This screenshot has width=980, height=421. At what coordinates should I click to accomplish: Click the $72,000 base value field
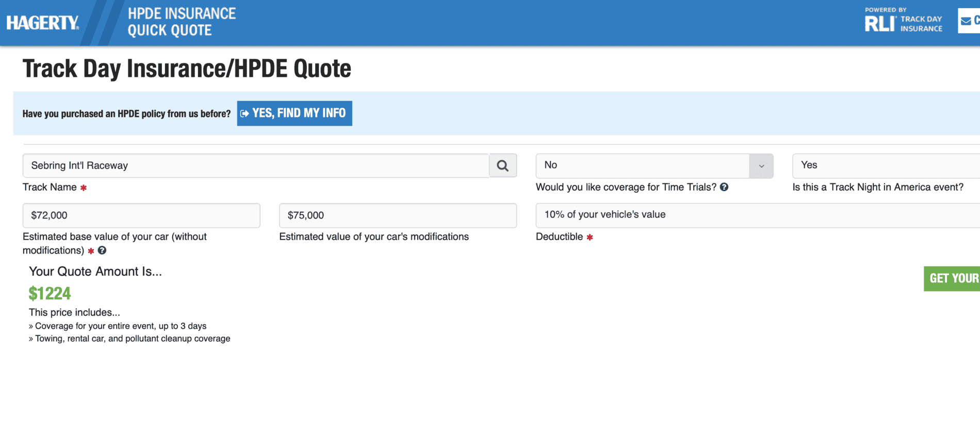pyautogui.click(x=141, y=215)
